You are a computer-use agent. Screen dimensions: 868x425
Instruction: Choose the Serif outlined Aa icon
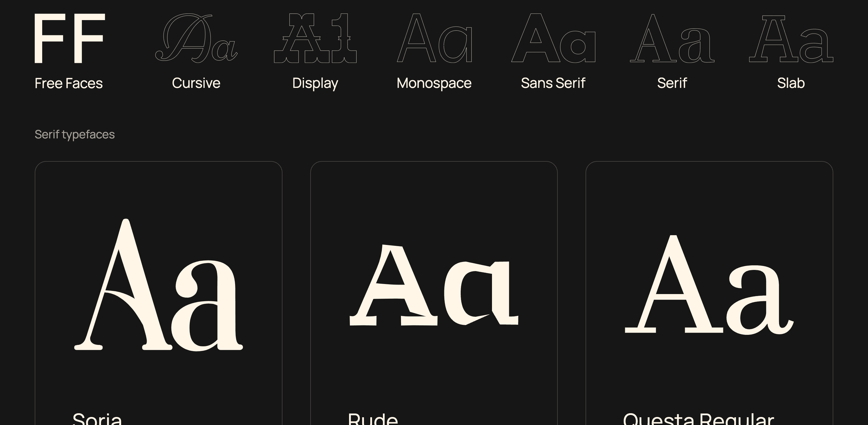[672, 38]
